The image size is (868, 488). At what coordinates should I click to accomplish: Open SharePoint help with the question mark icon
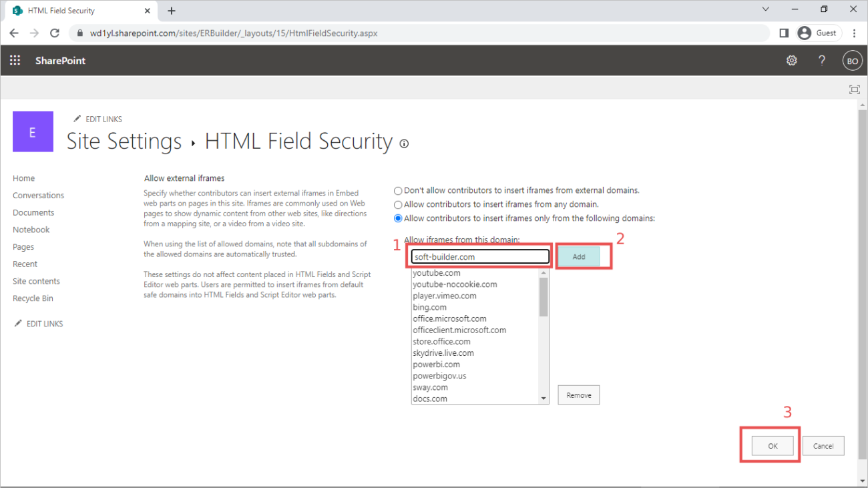coord(821,60)
